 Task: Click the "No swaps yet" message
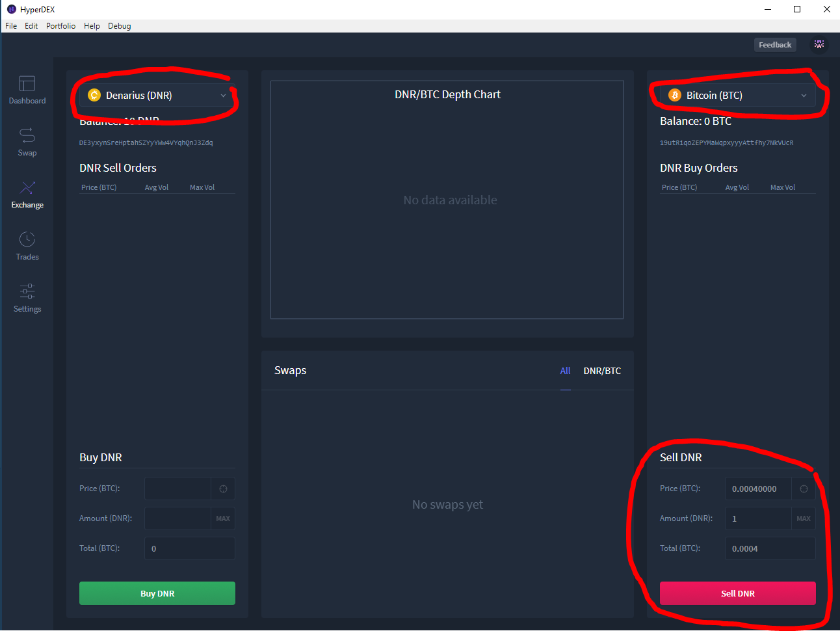tap(447, 505)
